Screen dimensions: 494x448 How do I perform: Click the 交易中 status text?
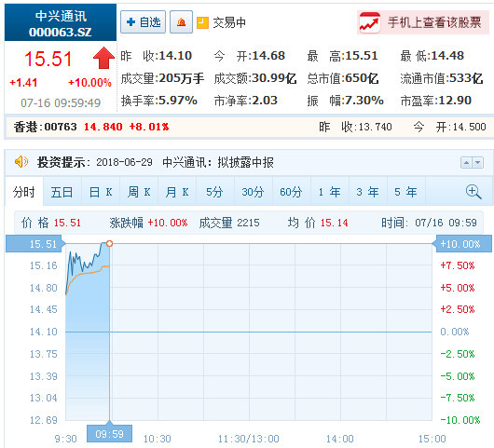[x=229, y=22]
